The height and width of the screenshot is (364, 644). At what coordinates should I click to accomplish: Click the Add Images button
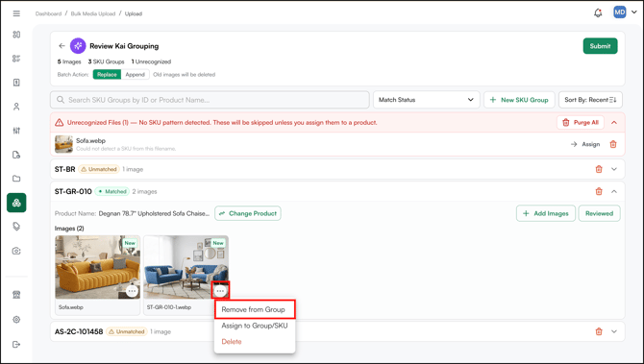[x=545, y=213]
